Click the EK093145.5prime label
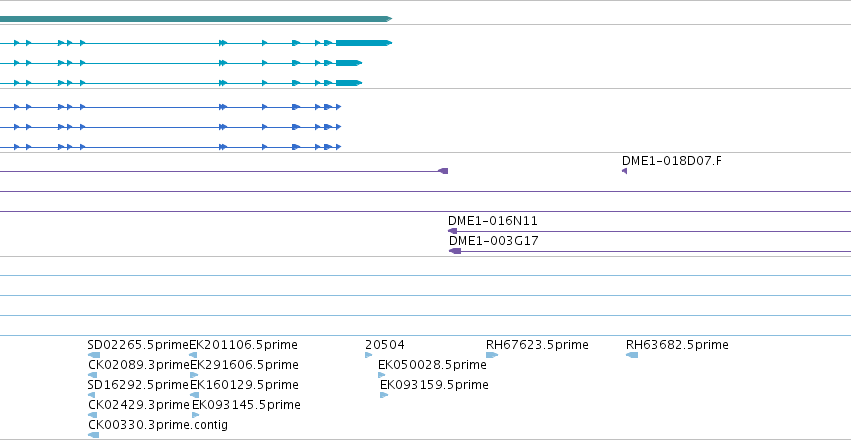The height and width of the screenshot is (440, 851). point(246,405)
